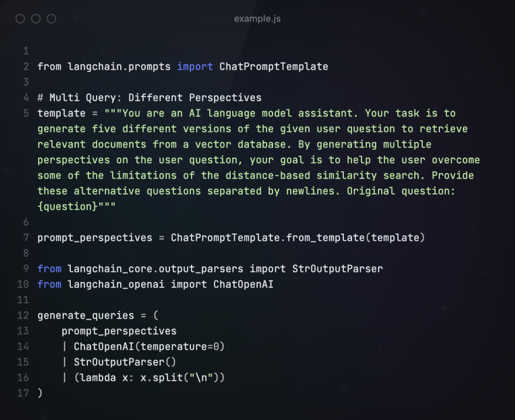515x420 pixels.
Task: Click line number 2 in the gutter
Action: point(26,67)
